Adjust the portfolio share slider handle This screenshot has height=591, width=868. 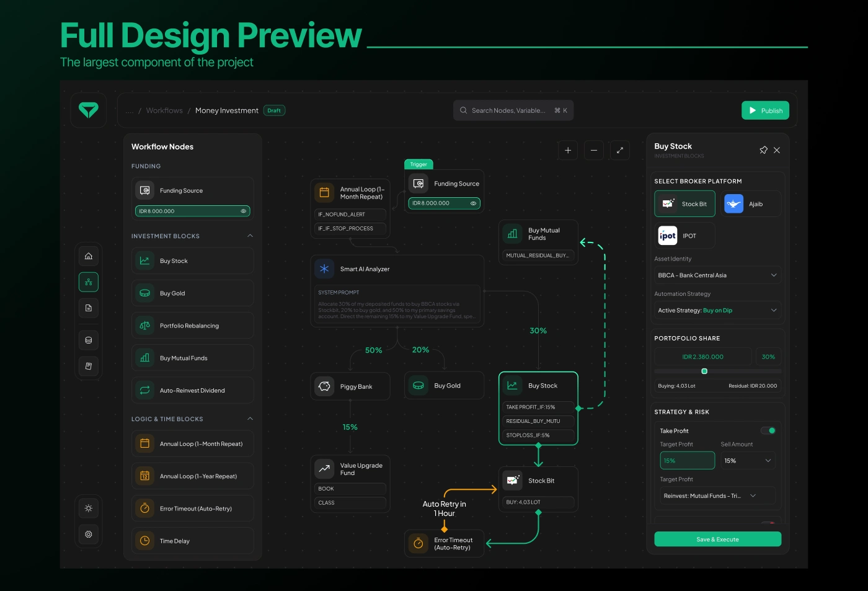click(704, 371)
